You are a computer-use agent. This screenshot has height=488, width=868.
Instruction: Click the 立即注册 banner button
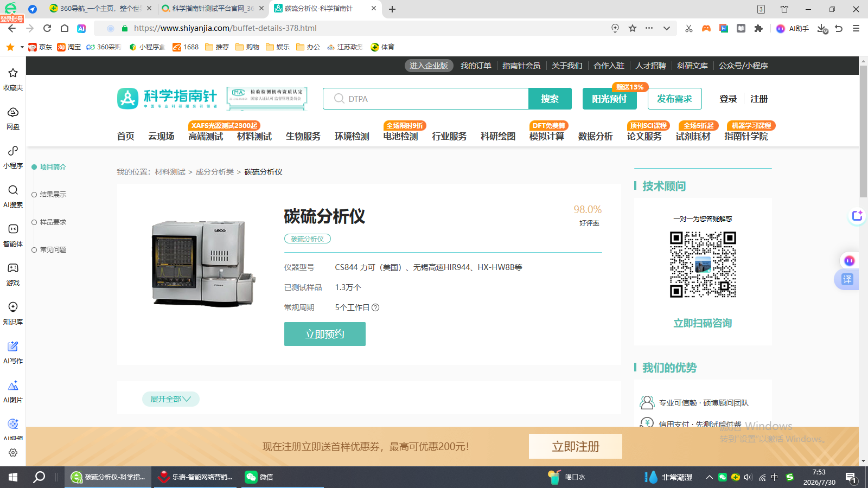tap(576, 446)
